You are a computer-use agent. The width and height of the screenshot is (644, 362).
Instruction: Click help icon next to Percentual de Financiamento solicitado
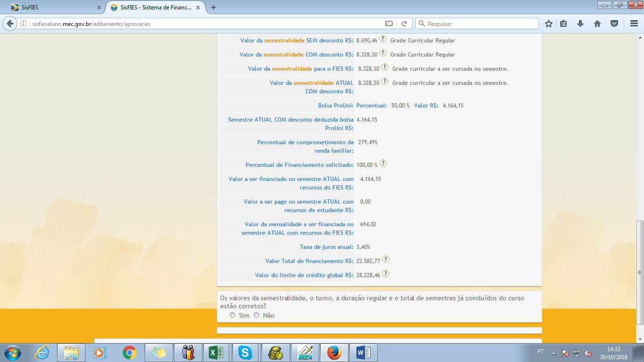point(383,164)
